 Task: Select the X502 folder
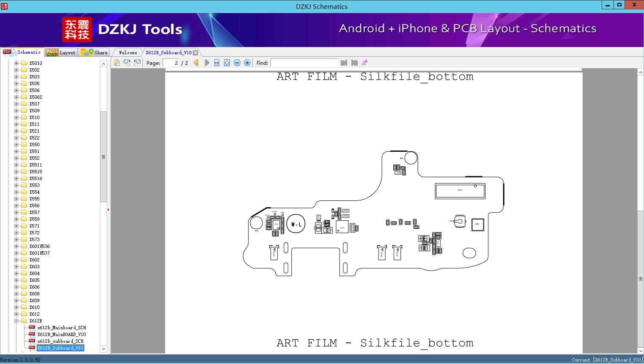pos(34,70)
